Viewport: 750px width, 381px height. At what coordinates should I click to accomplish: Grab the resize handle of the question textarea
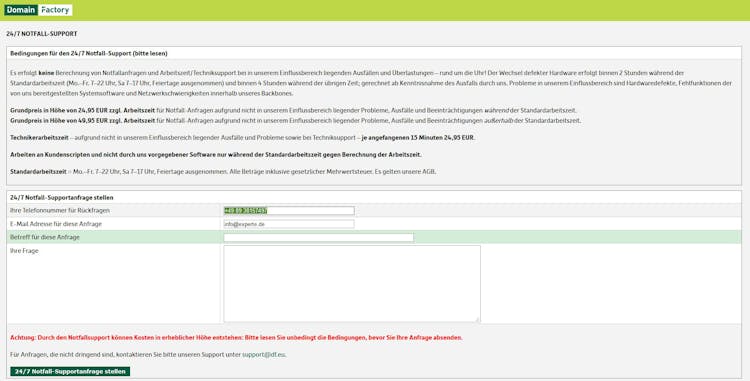(x=477, y=320)
